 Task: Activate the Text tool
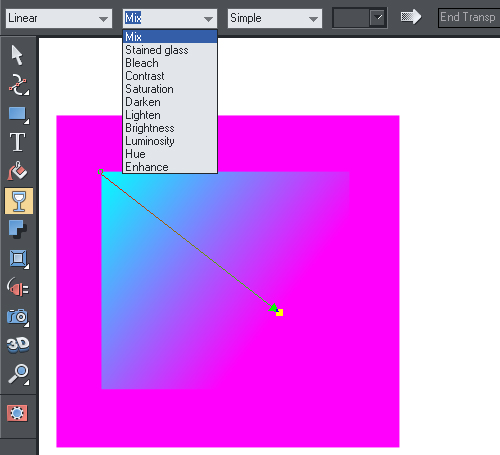[x=17, y=142]
